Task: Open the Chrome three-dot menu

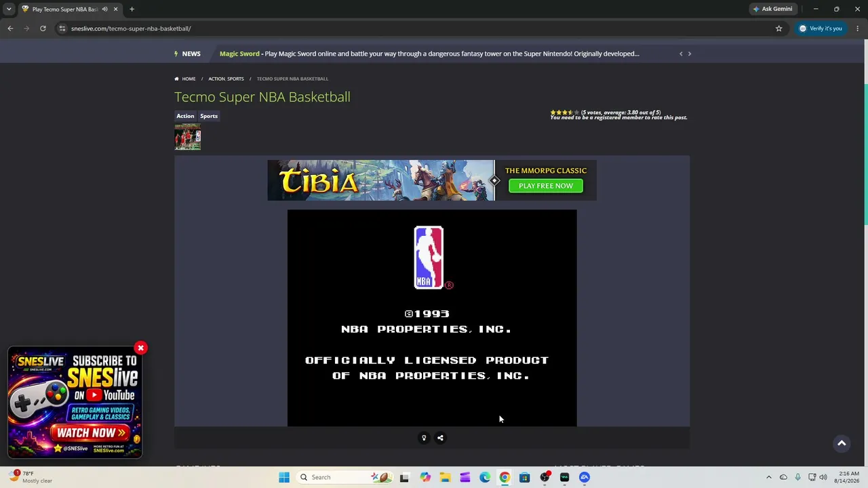Action: tap(857, 28)
